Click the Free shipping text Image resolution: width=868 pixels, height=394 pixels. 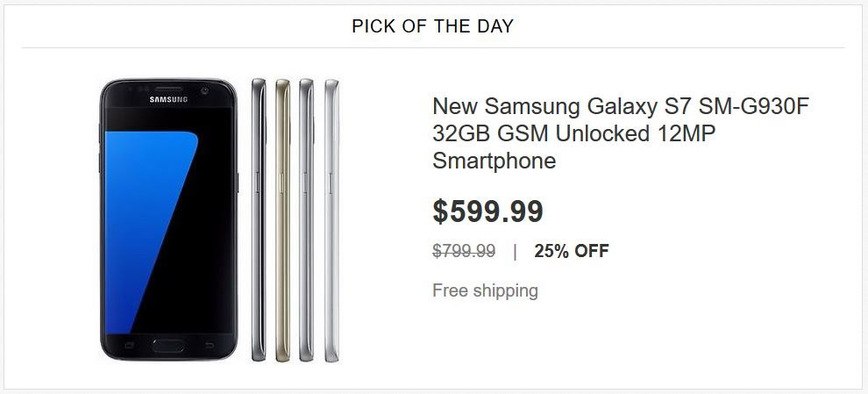(x=485, y=290)
